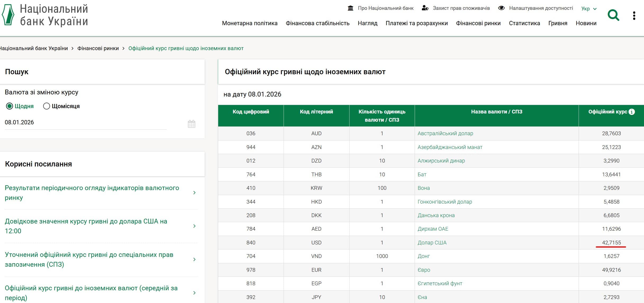The image size is (644, 303).
Task: Open the Євро currency link
Action: [x=424, y=270]
